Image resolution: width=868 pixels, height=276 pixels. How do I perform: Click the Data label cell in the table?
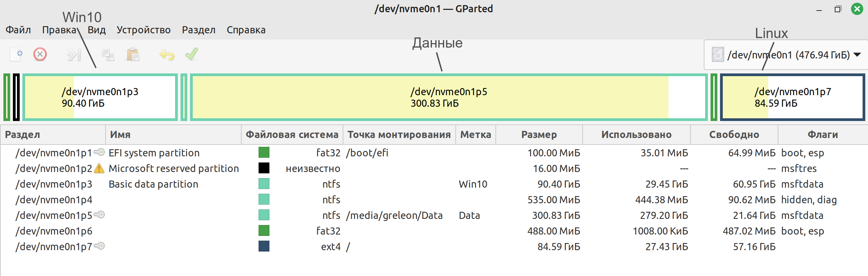(x=469, y=215)
